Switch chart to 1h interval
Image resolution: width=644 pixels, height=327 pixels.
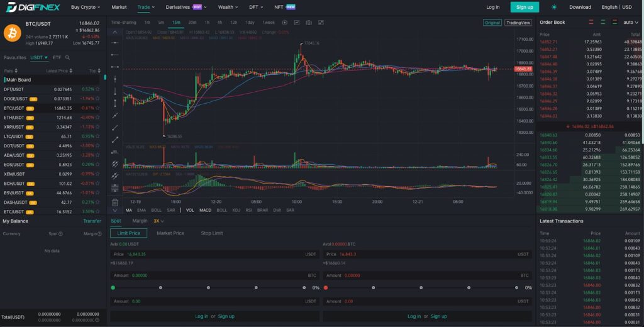pos(207,23)
